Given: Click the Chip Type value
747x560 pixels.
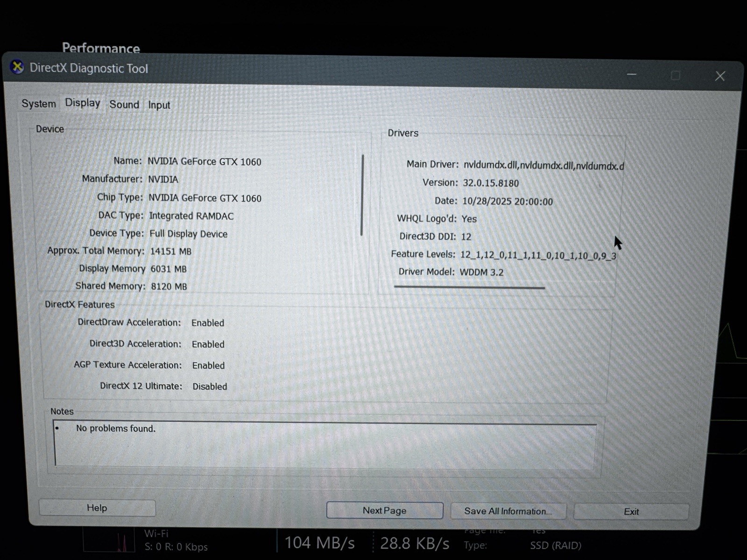Looking at the screenshot, I should tap(205, 198).
